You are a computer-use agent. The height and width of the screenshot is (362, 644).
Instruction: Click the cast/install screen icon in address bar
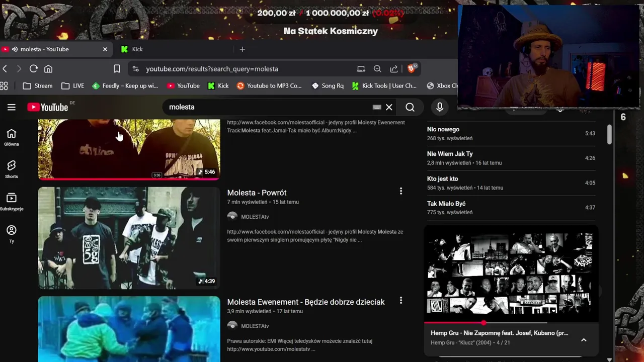pyautogui.click(x=361, y=69)
